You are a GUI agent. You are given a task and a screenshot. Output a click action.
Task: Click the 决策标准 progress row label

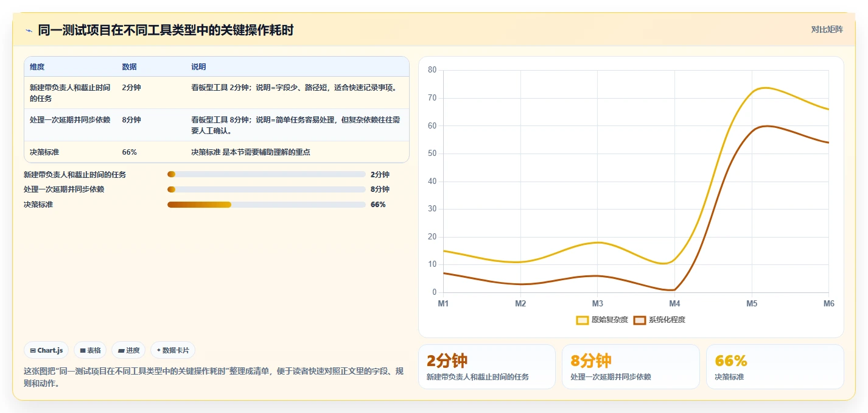(38, 205)
